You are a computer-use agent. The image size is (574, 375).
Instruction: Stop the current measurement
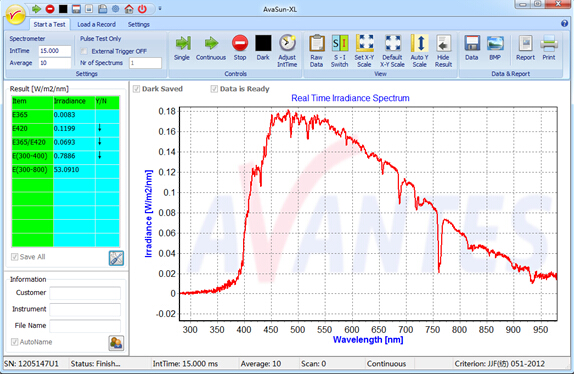pos(240,48)
